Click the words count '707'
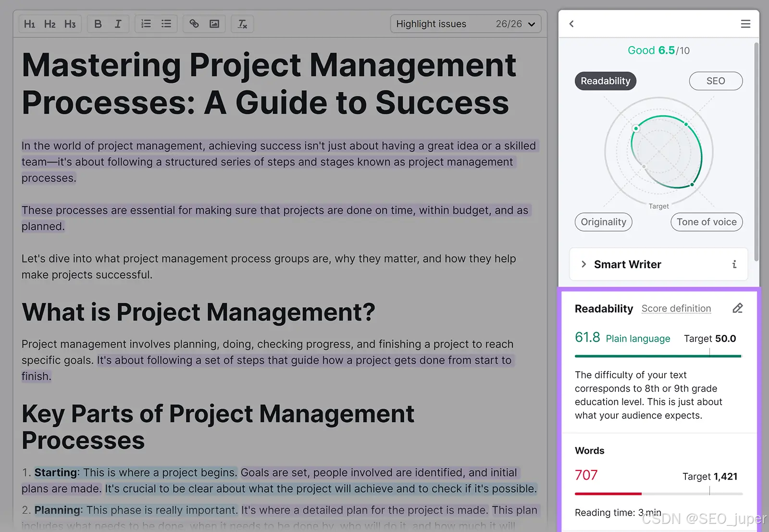The height and width of the screenshot is (532, 769). pyautogui.click(x=586, y=475)
